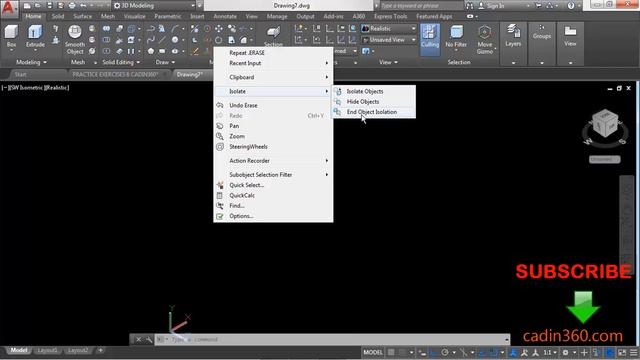Toggle MODEL space button in status bar

click(373, 352)
